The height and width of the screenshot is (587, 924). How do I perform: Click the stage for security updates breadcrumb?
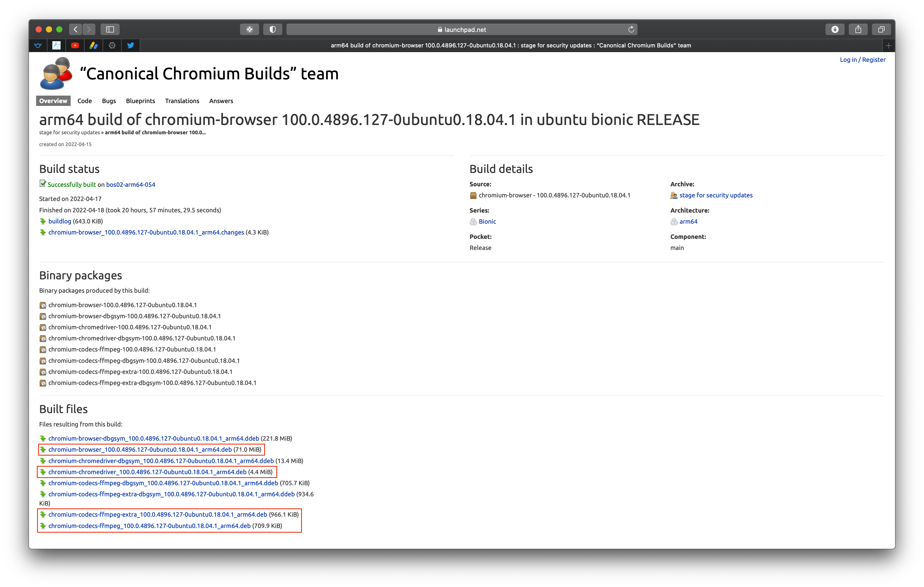click(69, 133)
